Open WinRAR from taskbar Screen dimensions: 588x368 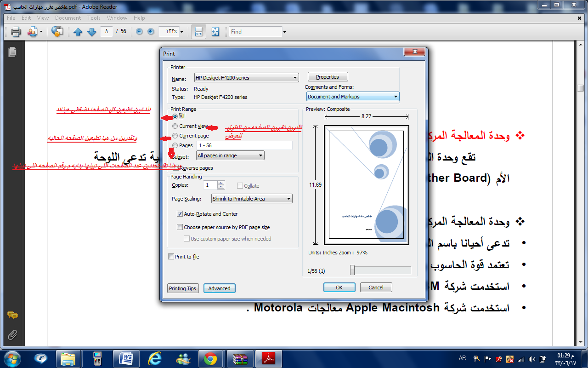(x=240, y=358)
